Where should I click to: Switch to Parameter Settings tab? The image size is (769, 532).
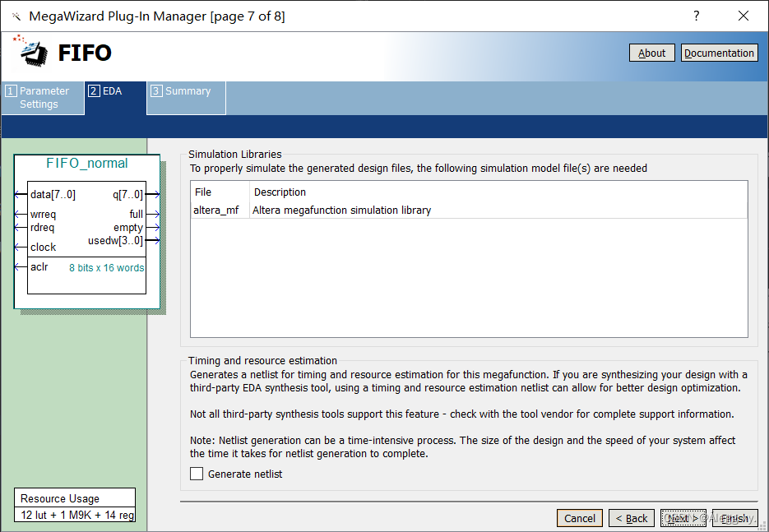click(43, 98)
